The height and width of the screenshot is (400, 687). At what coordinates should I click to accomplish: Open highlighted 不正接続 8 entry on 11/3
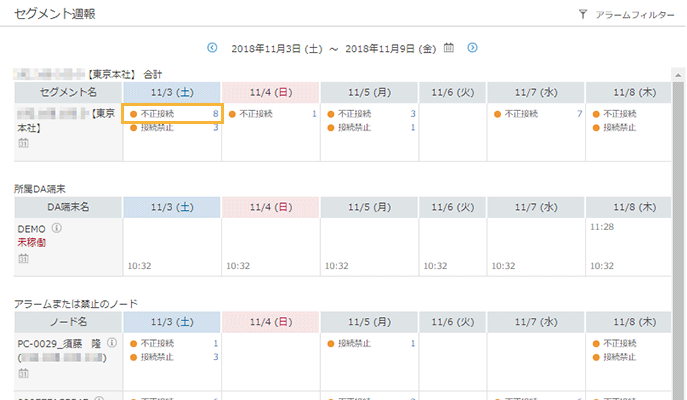(x=172, y=114)
